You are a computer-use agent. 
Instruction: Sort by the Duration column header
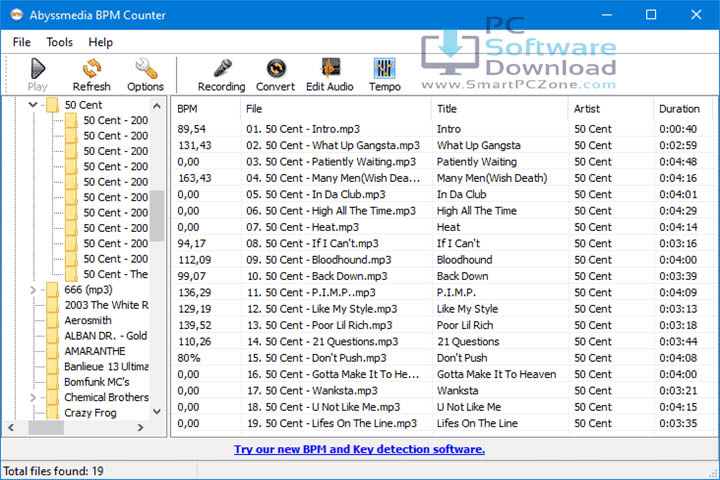[x=680, y=109]
